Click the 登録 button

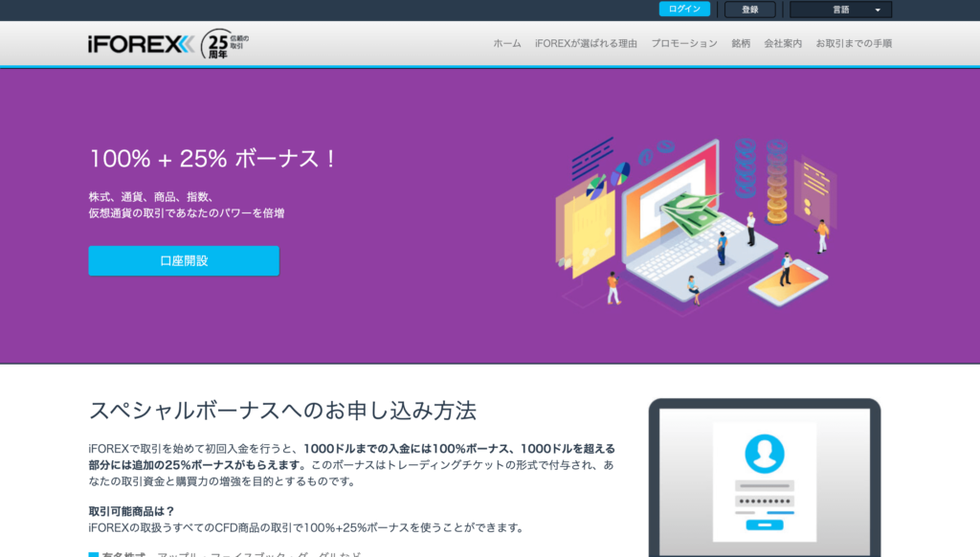pos(750,10)
